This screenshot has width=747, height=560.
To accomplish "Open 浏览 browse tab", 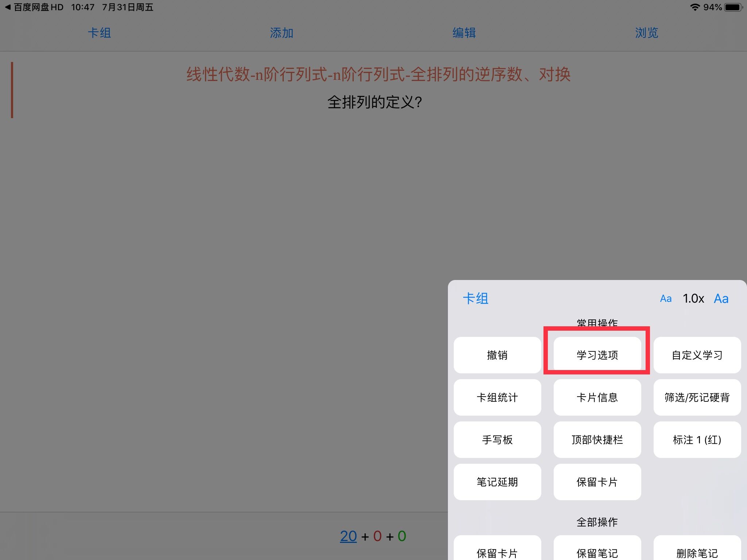I will [646, 33].
